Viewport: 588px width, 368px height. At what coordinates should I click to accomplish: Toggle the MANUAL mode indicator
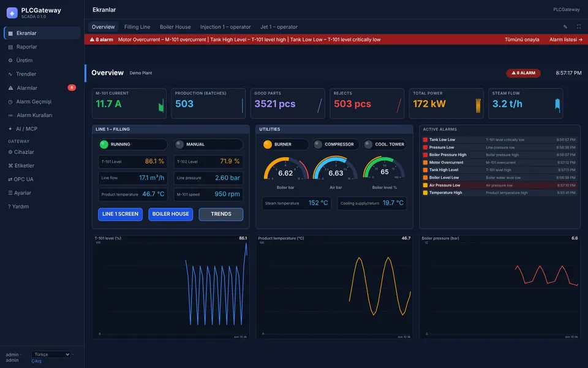tap(208, 144)
